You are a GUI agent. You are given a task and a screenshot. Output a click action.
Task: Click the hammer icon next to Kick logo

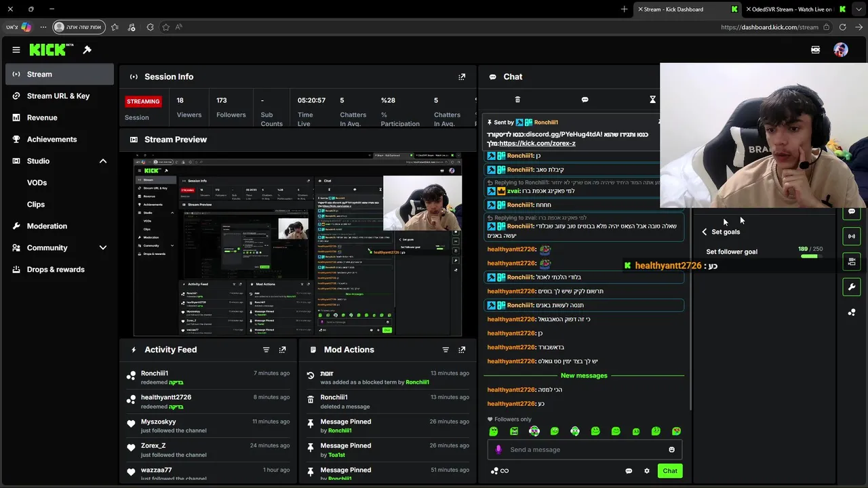pyautogui.click(x=87, y=49)
